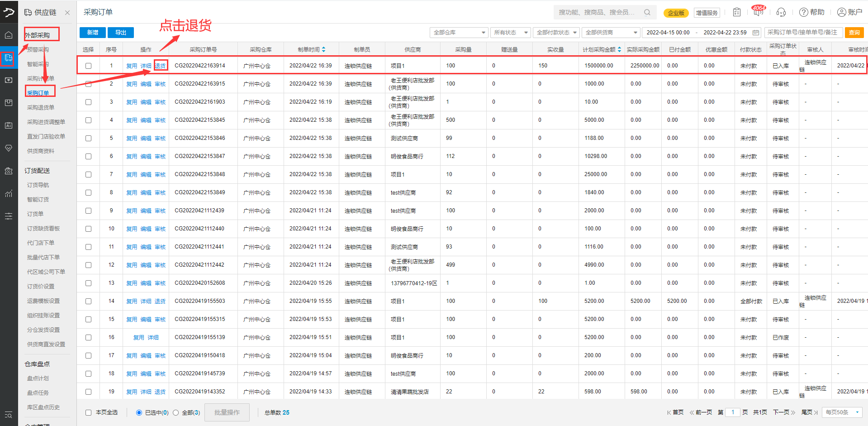Click the 企业版 badge

676,13
